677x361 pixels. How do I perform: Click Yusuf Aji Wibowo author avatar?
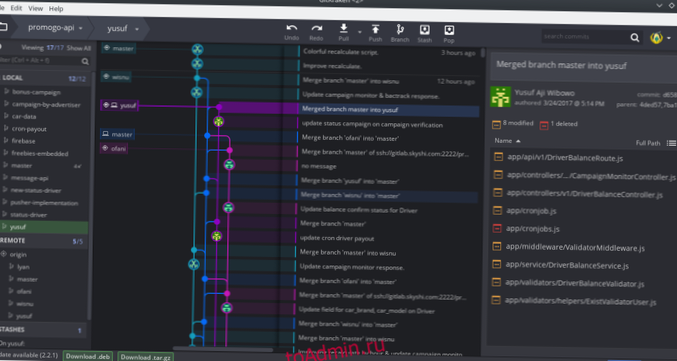coord(500,96)
